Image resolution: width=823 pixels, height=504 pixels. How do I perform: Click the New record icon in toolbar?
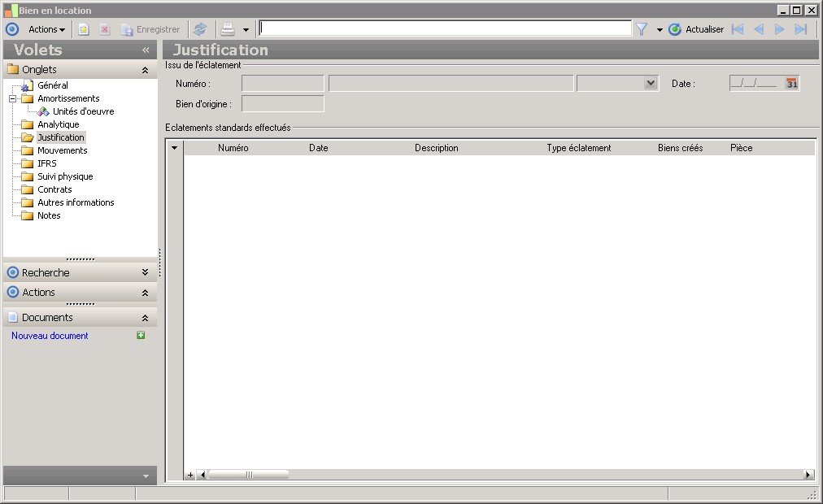click(x=84, y=29)
